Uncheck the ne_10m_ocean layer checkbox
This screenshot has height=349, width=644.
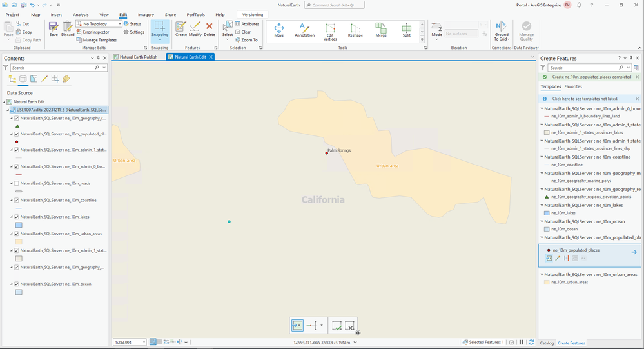tap(16, 284)
